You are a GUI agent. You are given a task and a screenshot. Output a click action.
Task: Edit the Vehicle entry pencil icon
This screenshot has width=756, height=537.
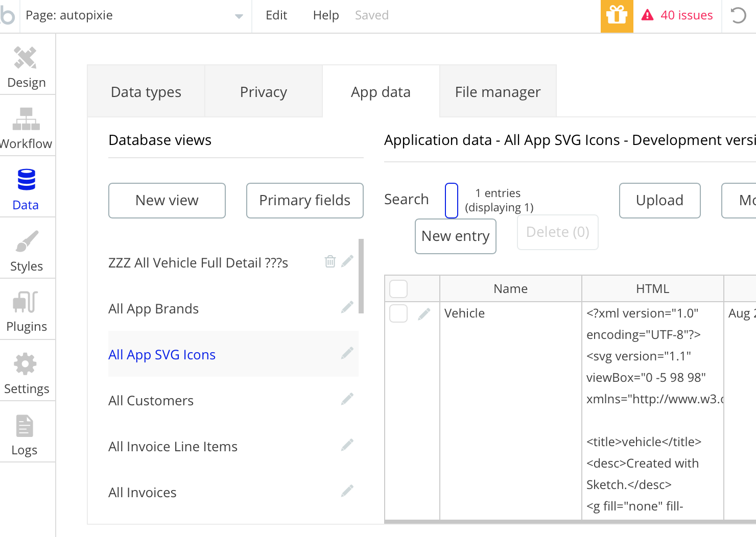tap(424, 314)
